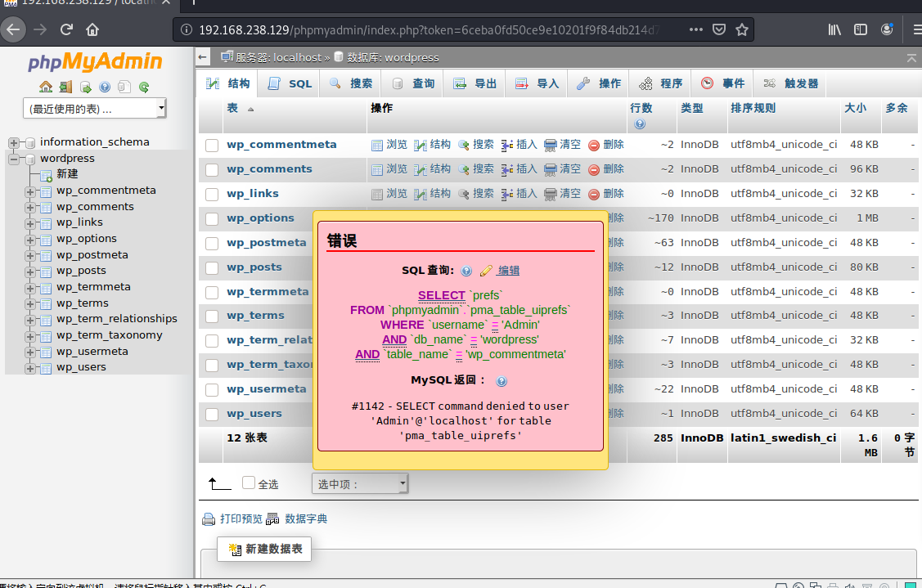Reload navigation panel green refresh icon

point(144,87)
